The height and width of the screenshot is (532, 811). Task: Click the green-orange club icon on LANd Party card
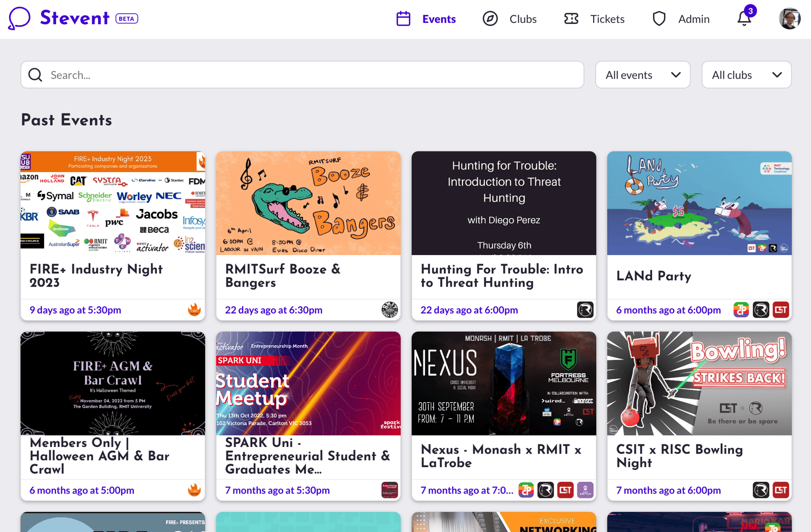(x=741, y=310)
